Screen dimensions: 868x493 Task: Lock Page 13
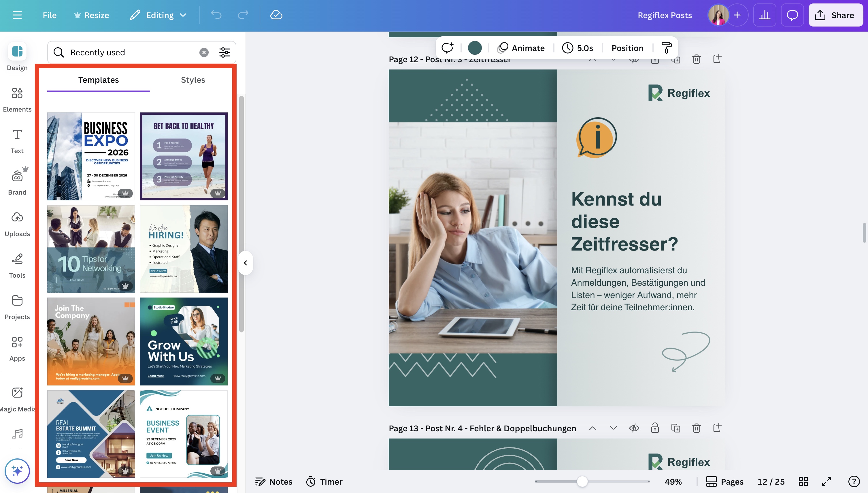coord(655,428)
